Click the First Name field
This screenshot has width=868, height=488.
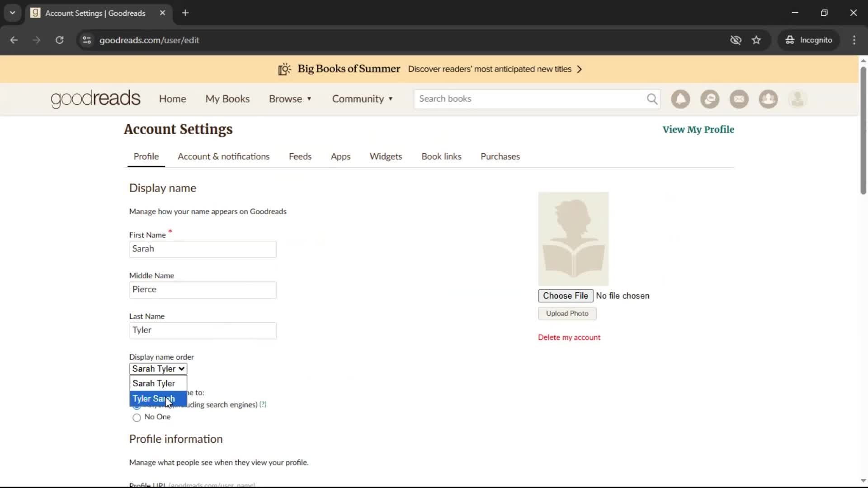(x=203, y=249)
